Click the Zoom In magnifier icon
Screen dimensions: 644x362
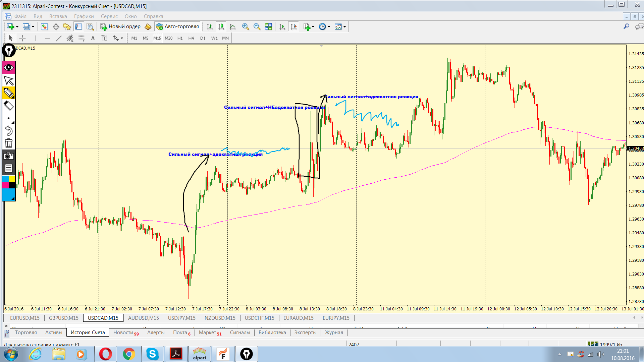click(x=246, y=27)
